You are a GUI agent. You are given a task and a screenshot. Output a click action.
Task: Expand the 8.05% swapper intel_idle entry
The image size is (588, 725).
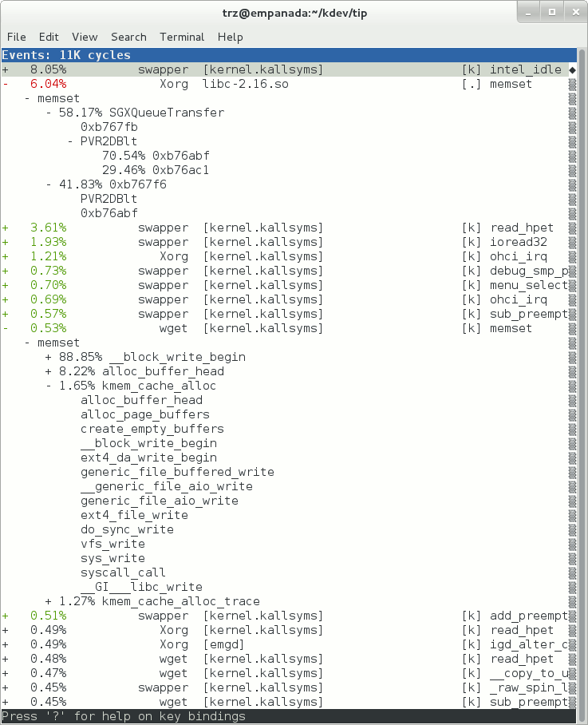click(5, 69)
